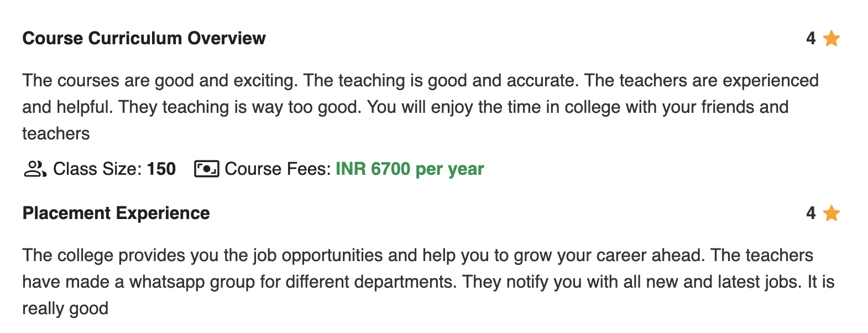Screen dimensions: 868x333
Task: Select the Placement Experience heading
Action: pos(116,213)
